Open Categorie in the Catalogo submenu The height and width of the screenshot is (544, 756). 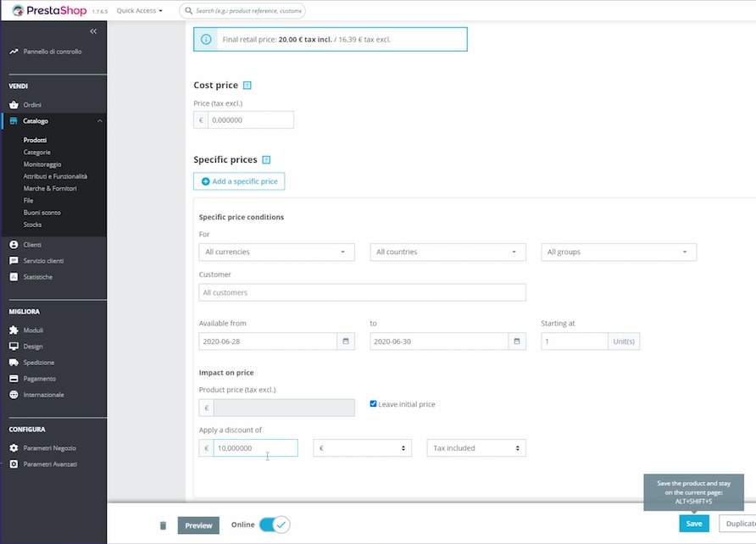pos(37,153)
